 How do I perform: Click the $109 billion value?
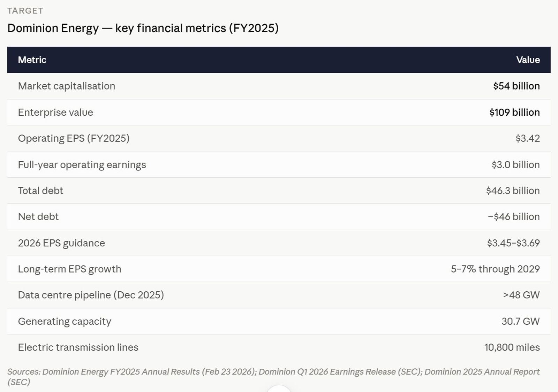tap(515, 112)
